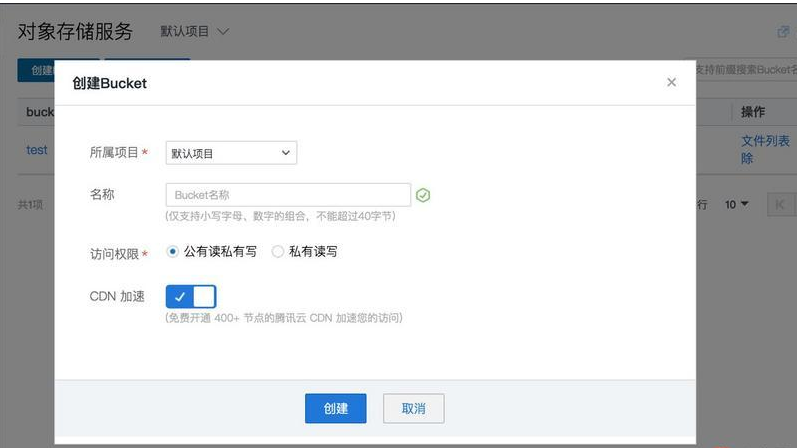The image size is (797, 448).
Task: Click the blue 创建 button in dialog
Action: point(335,408)
